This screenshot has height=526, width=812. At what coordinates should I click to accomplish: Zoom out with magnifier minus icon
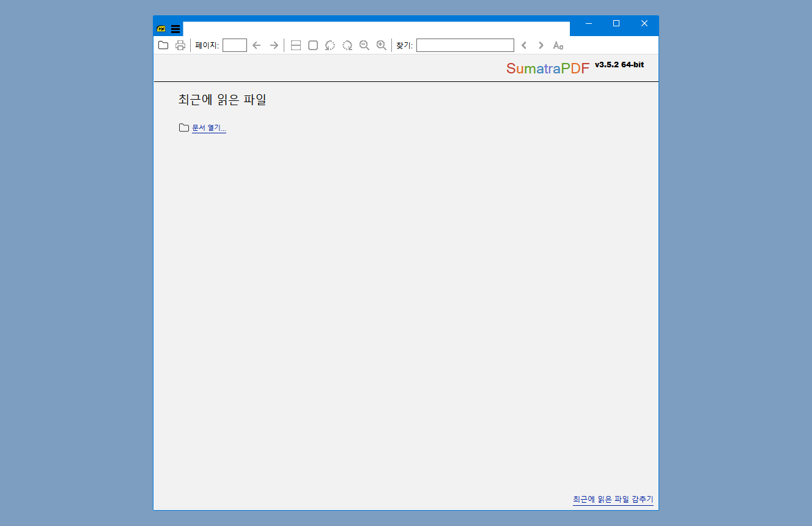pyautogui.click(x=364, y=45)
